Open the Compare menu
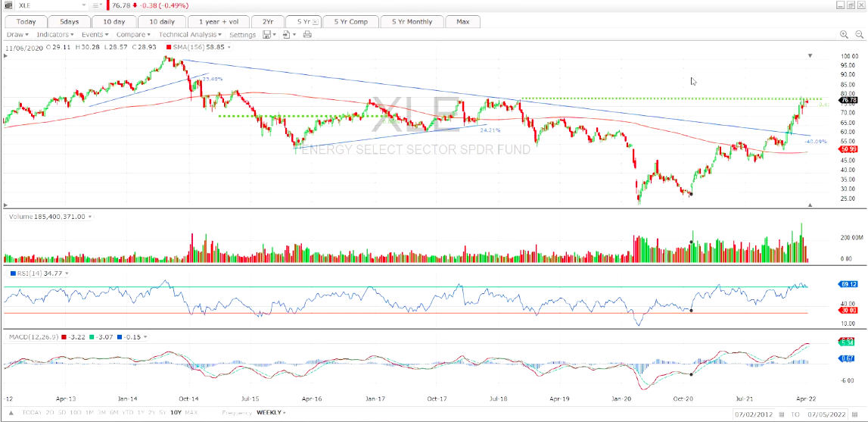This screenshot has height=422, width=868. pyautogui.click(x=134, y=34)
